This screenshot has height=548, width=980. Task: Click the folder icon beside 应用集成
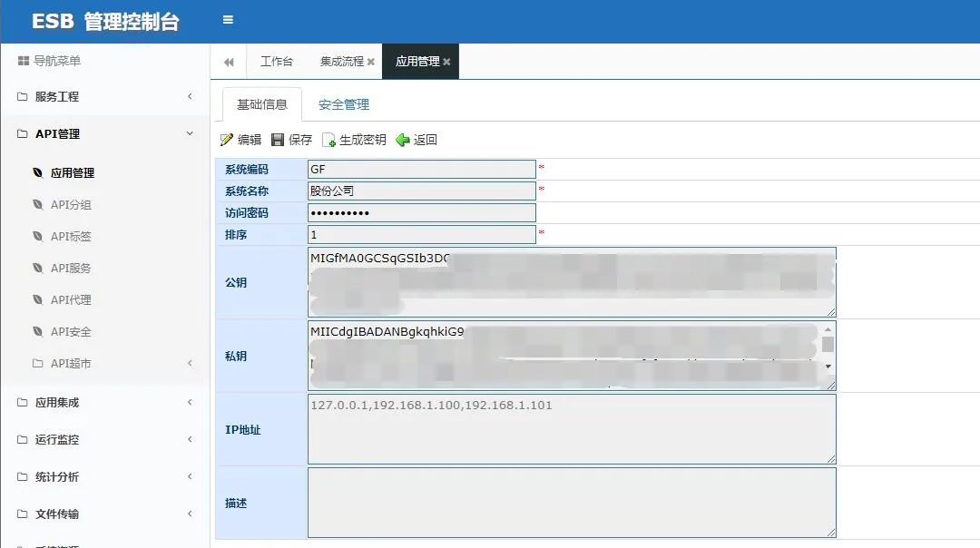23,403
